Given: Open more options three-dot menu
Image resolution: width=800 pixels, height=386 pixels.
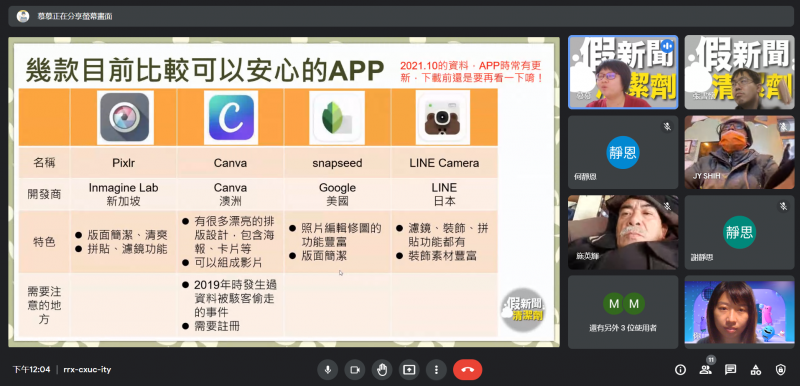Looking at the screenshot, I should click(436, 370).
